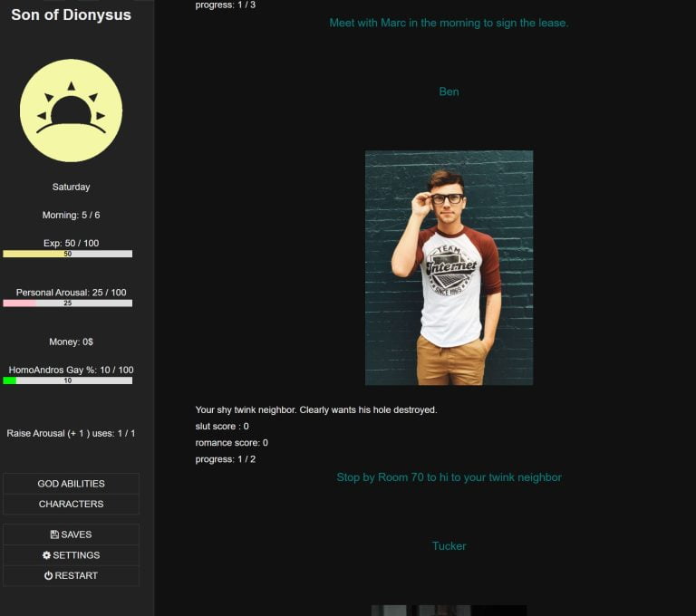Click the Son of Dionysus title
Viewport: 696px width, 616px height.
click(x=71, y=15)
